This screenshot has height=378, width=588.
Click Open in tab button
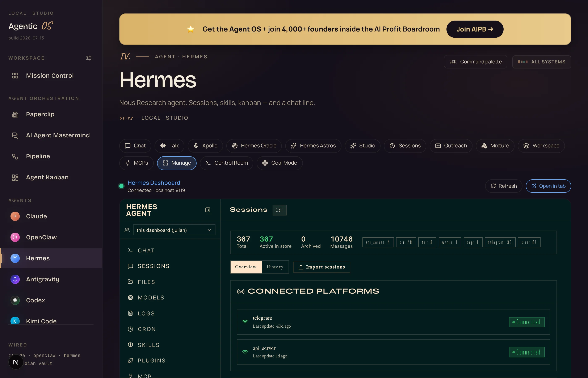coord(548,186)
